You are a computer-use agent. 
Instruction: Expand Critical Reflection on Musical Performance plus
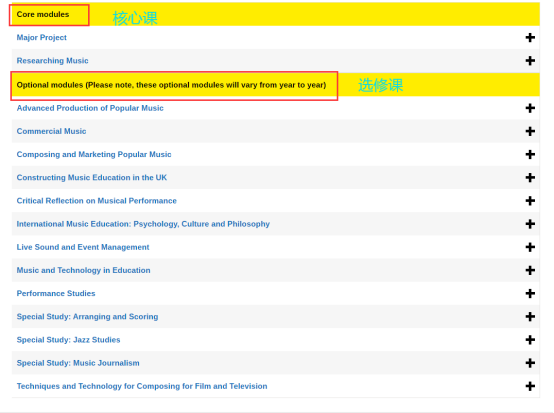(x=530, y=201)
